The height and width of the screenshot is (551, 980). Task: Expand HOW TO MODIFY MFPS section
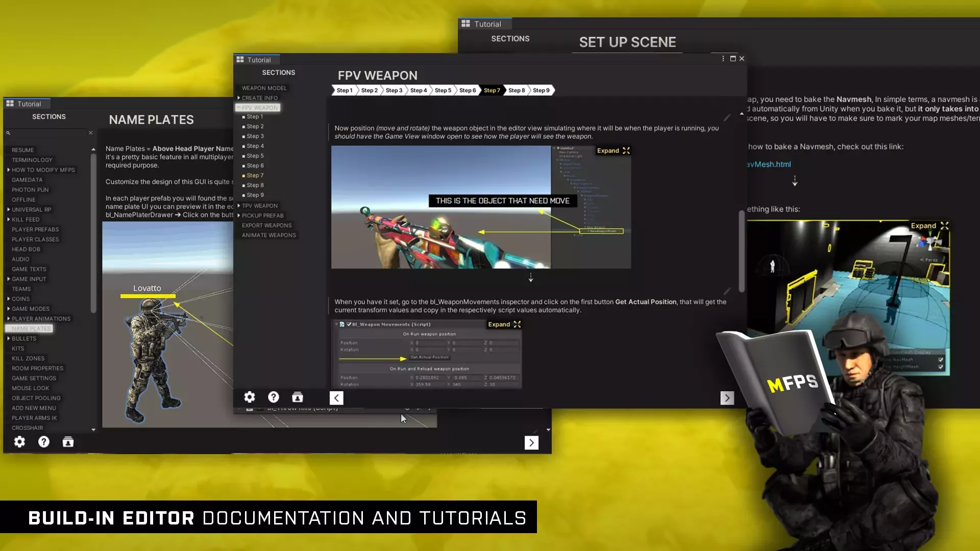[x=9, y=170]
